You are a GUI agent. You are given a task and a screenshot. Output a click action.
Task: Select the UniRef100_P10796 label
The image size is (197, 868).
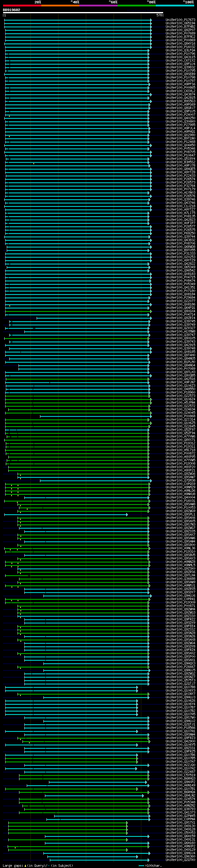[180, 54]
